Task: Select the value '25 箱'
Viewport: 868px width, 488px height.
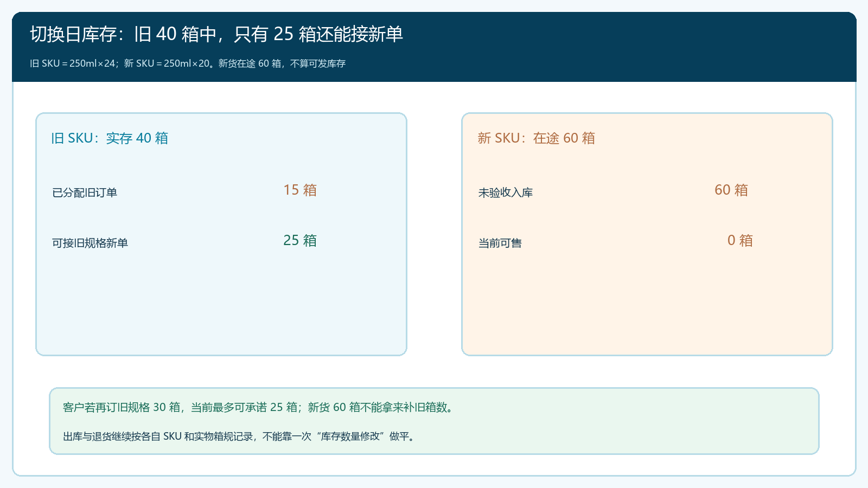Action: click(x=300, y=240)
